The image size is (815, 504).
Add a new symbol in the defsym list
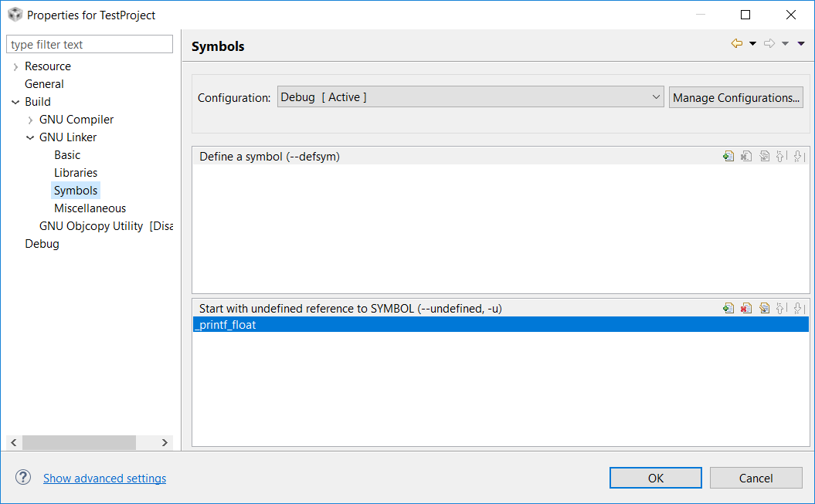[728, 157]
